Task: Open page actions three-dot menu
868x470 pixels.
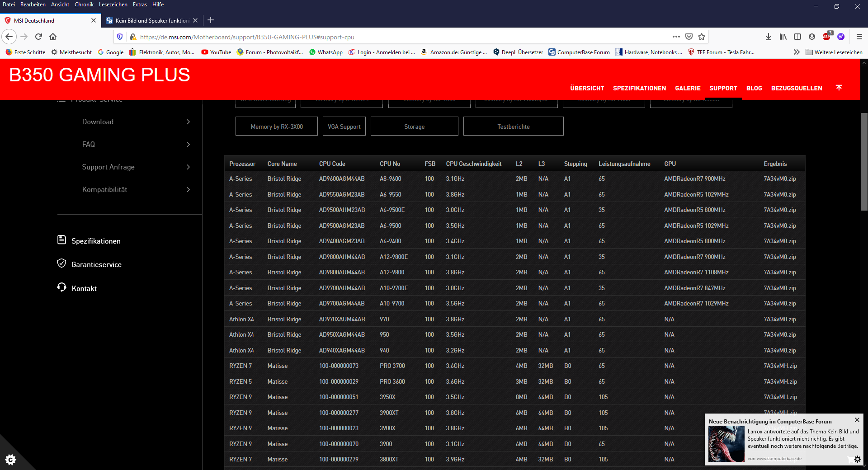Action: pyautogui.click(x=676, y=37)
